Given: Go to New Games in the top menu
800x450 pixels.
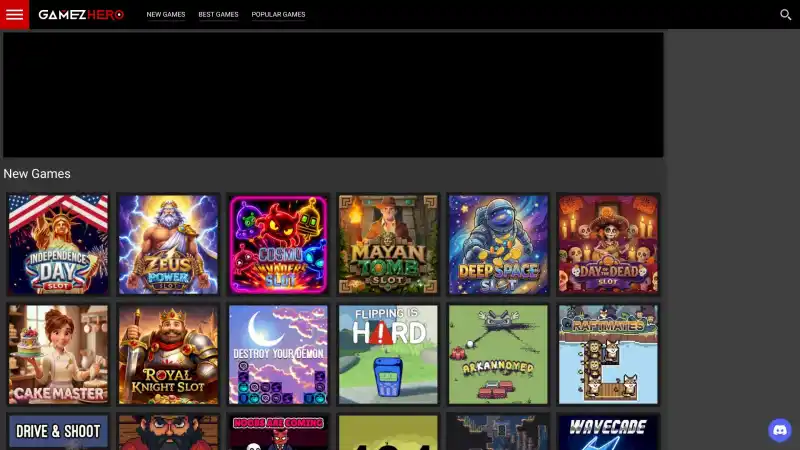Looking at the screenshot, I should [x=166, y=14].
